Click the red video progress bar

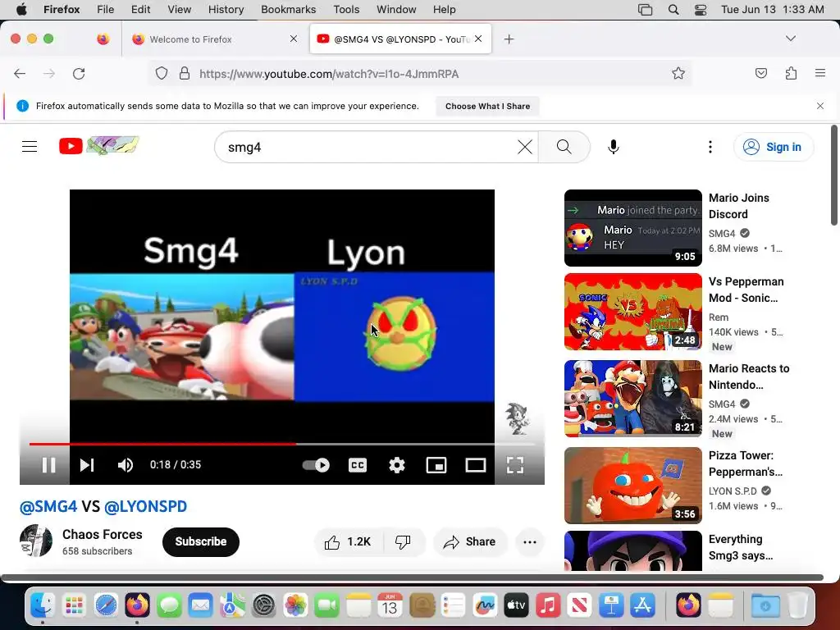coord(162,444)
